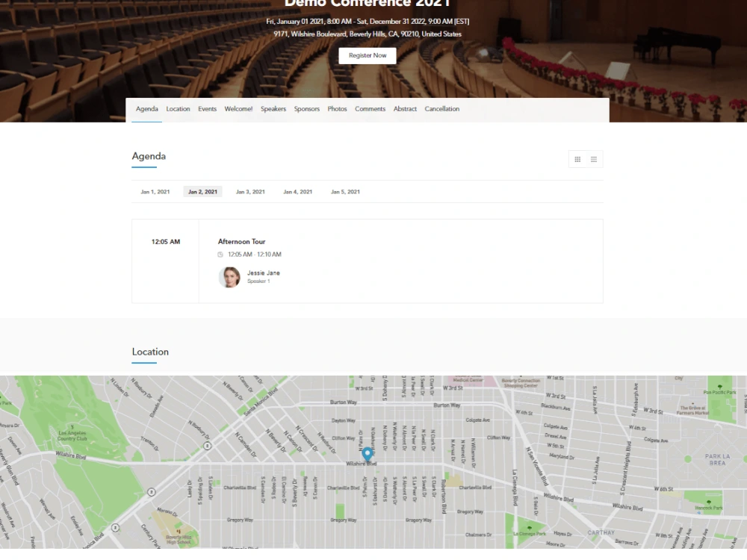Click the clock icon beside 12:05 AM - 12:10 AM
Screen dimensions: 747x560
220,255
